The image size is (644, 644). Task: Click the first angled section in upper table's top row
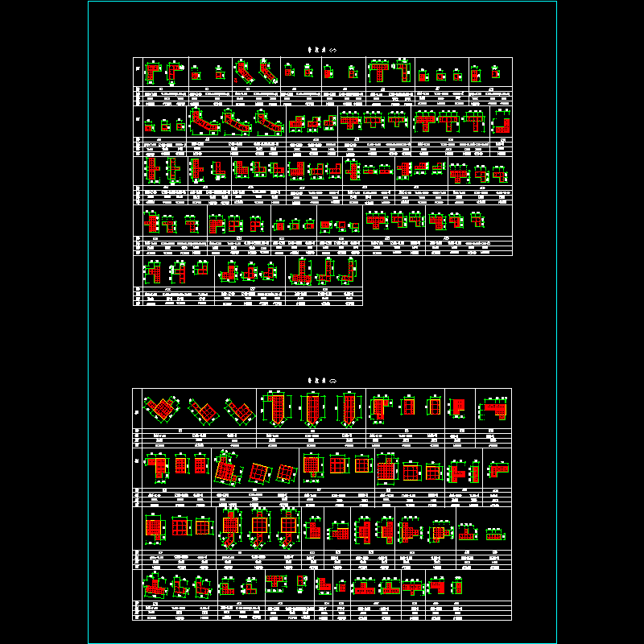point(245,72)
